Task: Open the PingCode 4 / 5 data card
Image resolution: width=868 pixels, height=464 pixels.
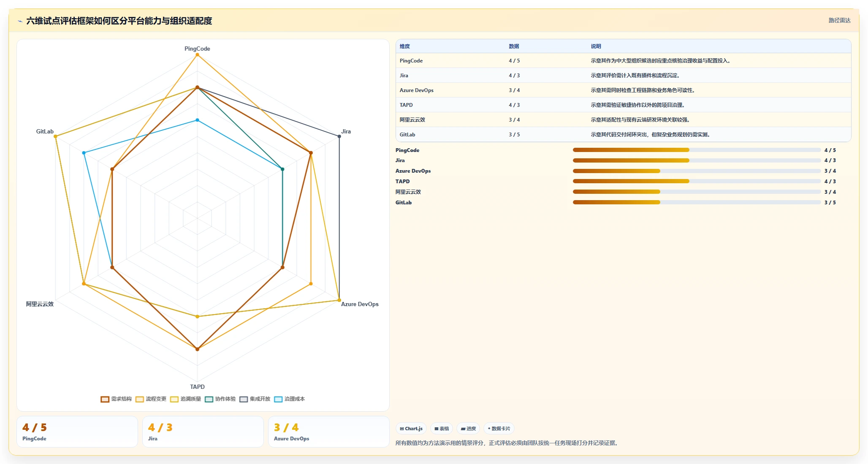Action: coord(77,432)
